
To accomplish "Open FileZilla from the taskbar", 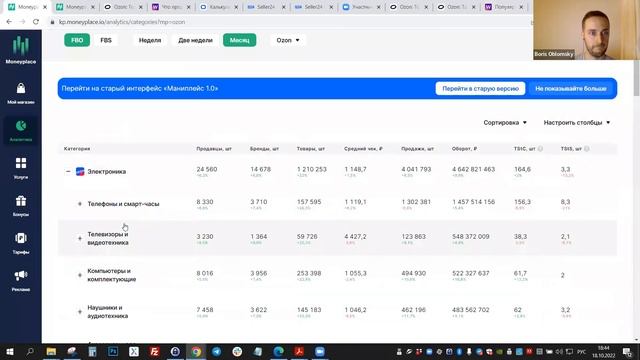I will point(154,351).
